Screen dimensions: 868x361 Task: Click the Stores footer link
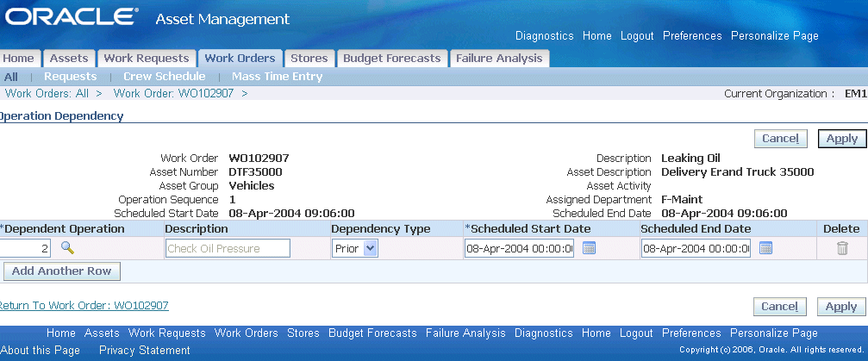303,333
